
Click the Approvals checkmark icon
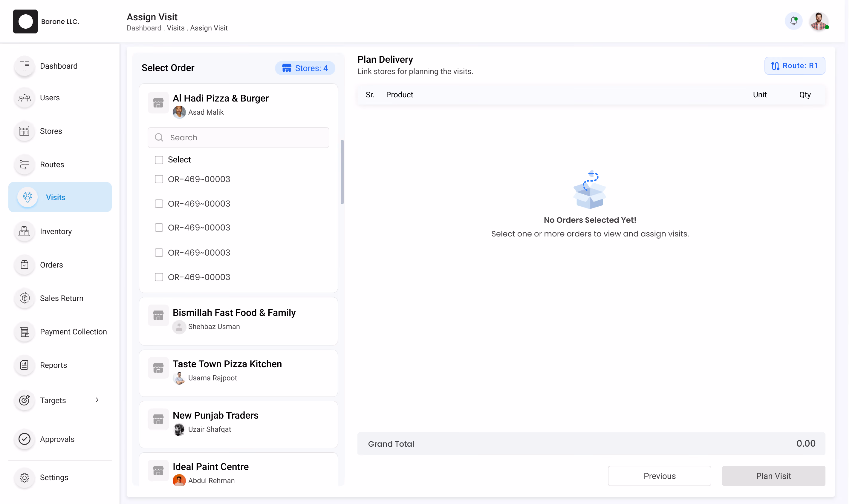24,439
